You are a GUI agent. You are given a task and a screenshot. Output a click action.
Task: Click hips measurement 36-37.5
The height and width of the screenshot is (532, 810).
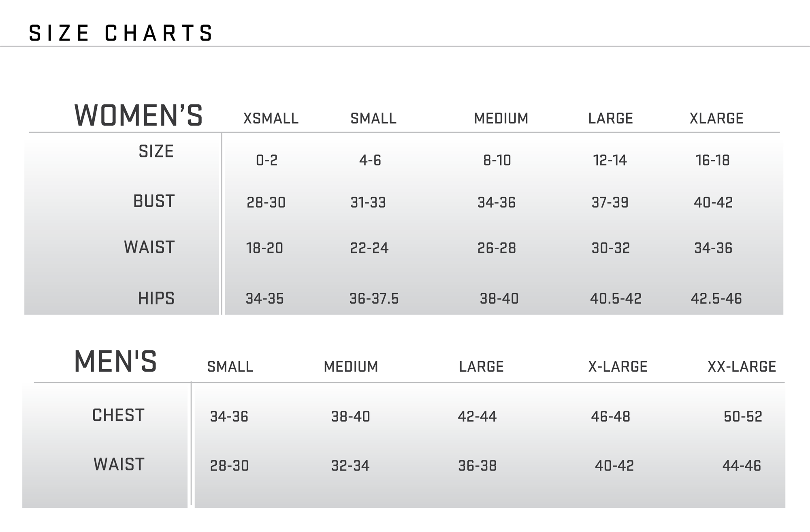point(374,299)
